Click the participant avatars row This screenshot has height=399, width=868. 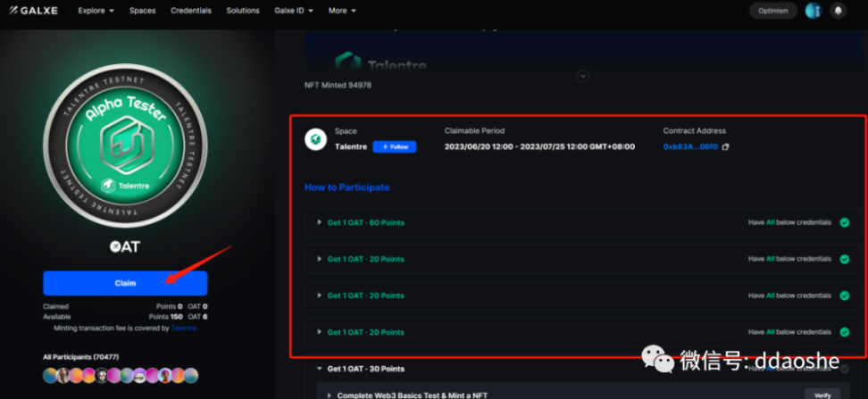[121, 376]
